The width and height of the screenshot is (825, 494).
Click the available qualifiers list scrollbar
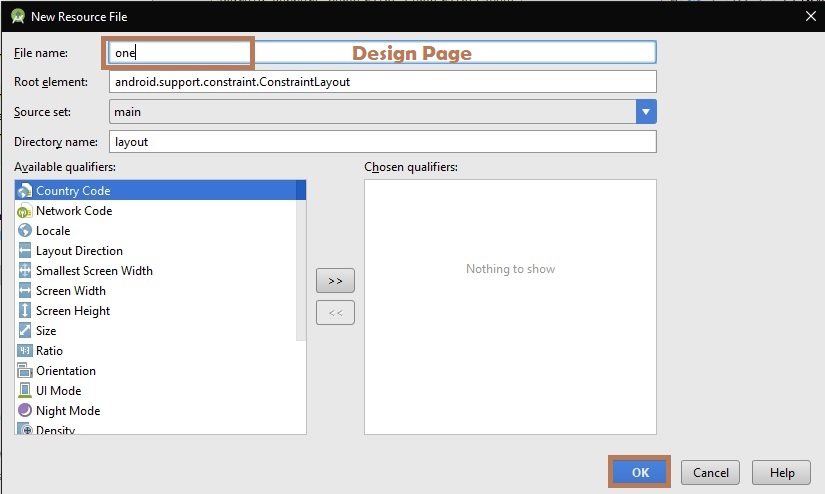[x=301, y=260]
